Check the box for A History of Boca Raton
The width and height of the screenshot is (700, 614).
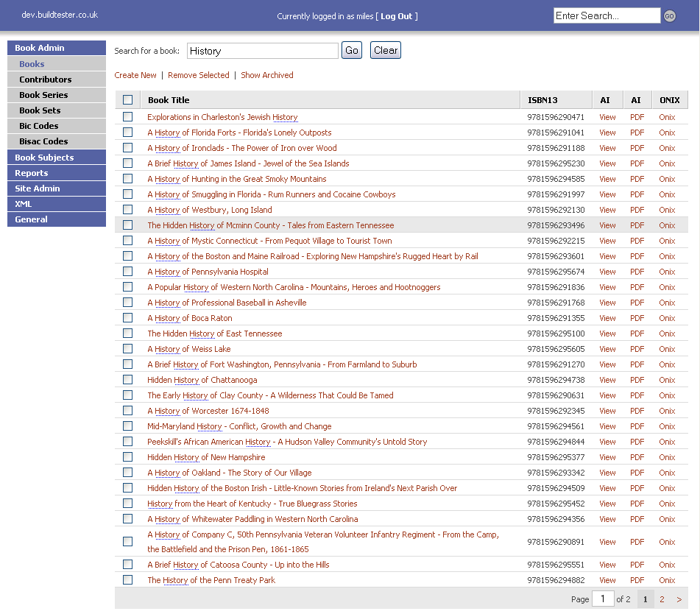coord(127,317)
